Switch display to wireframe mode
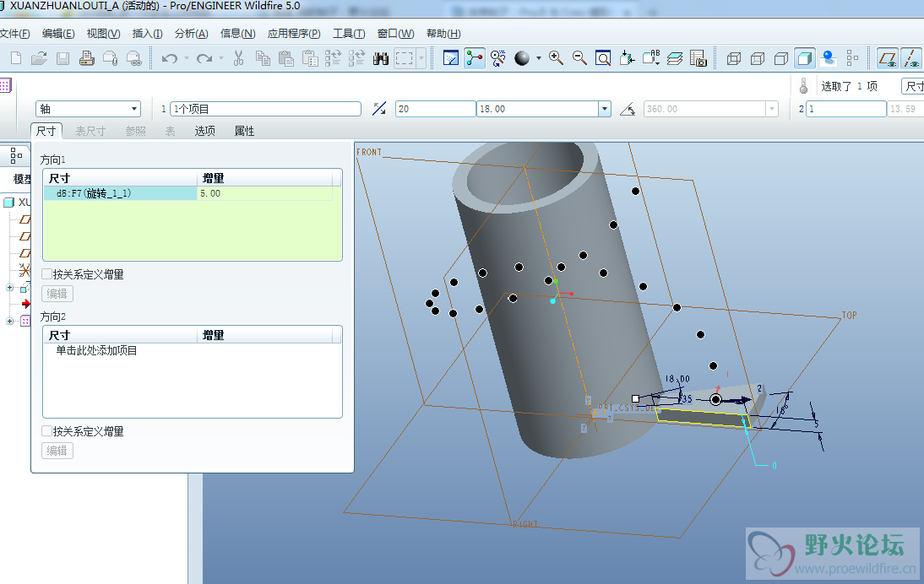 coord(734,58)
